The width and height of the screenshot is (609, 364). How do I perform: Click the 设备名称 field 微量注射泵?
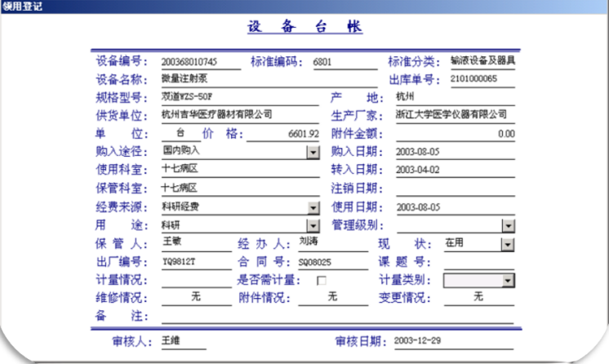click(x=269, y=79)
